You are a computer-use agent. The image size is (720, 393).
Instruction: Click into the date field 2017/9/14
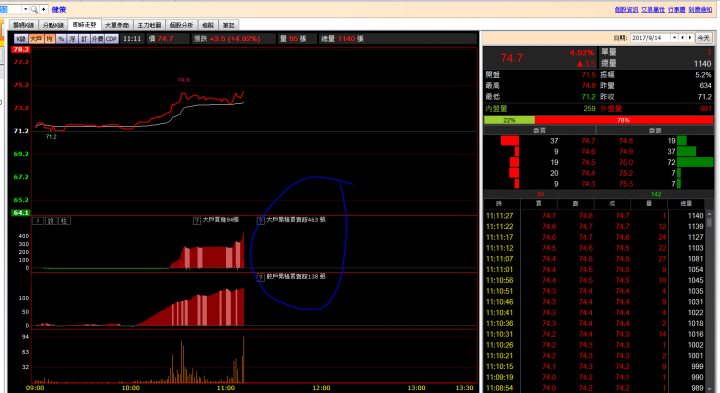[650, 38]
